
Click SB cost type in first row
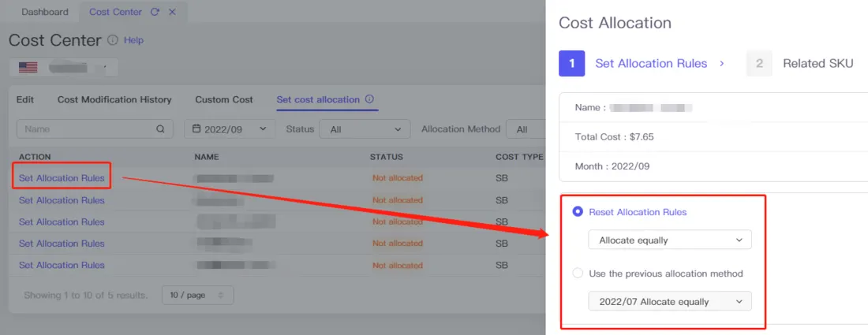[x=502, y=178]
